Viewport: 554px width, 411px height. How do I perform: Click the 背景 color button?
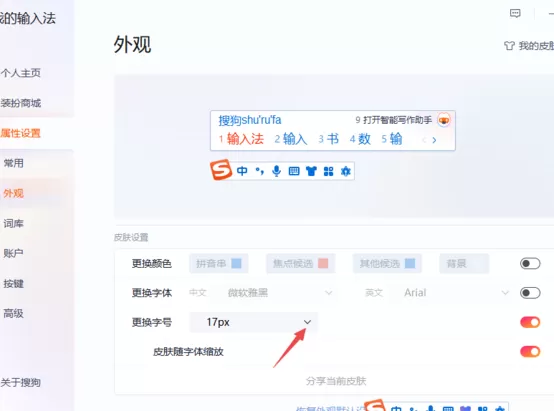click(464, 263)
